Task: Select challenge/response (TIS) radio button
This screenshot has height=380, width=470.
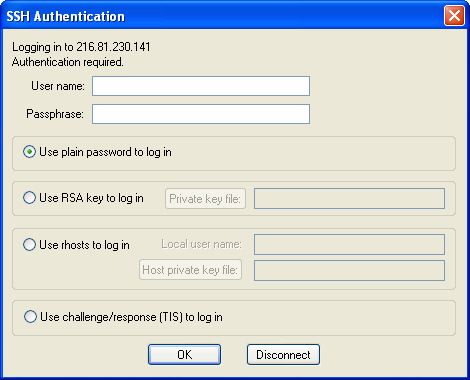Action: click(x=30, y=317)
